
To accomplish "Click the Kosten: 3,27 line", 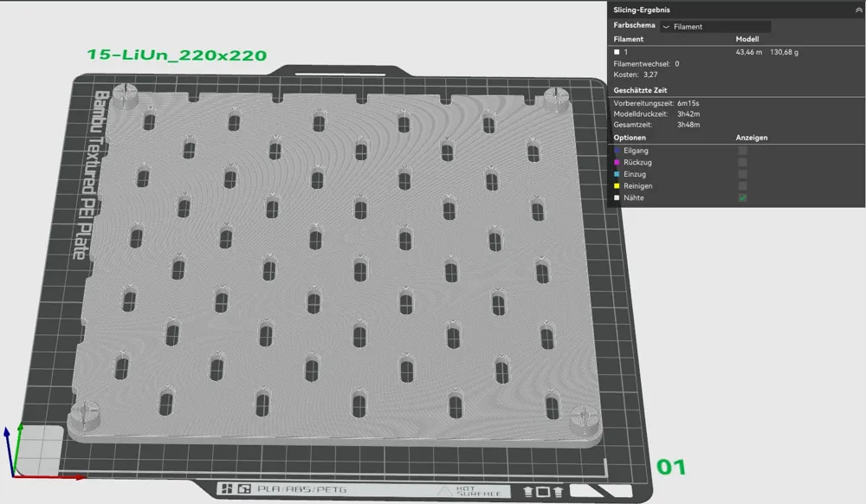I will 635,74.
